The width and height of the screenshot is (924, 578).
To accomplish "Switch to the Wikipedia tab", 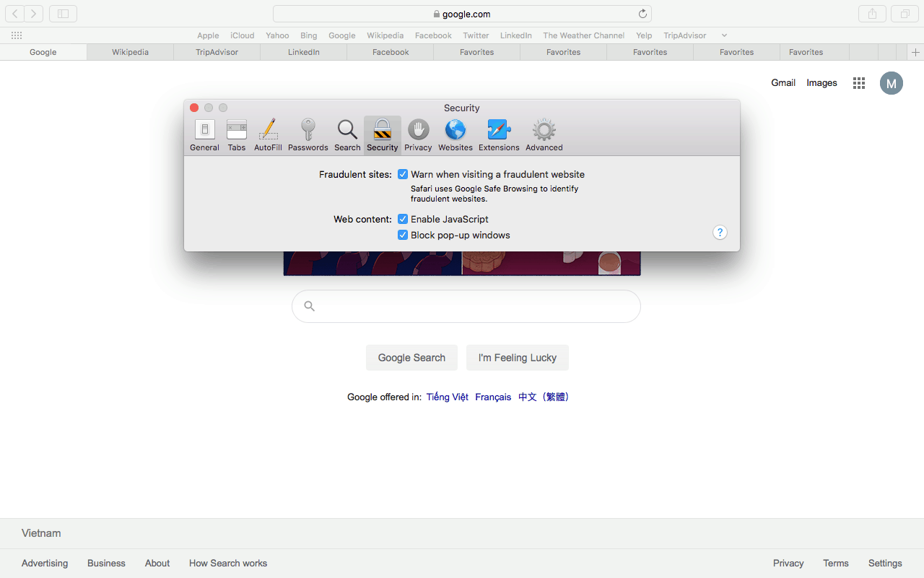I will (x=130, y=52).
